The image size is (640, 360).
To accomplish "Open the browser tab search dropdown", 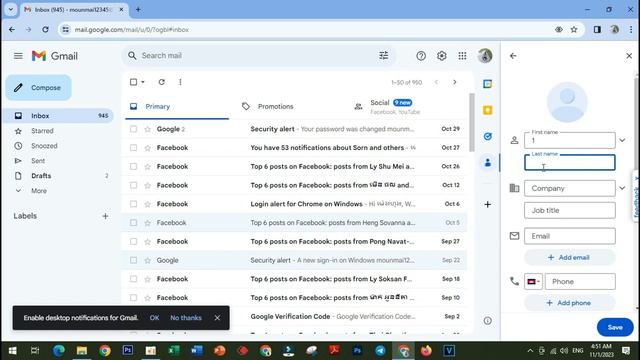I will (x=11, y=9).
